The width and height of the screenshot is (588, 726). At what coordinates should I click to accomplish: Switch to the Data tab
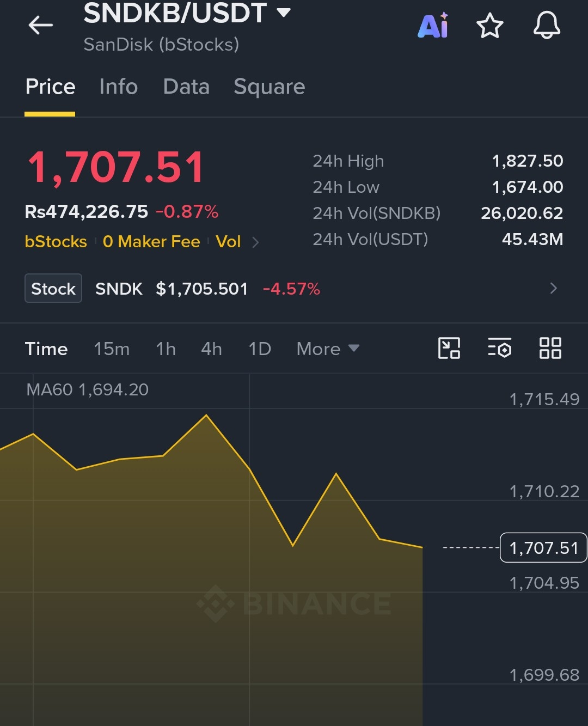pos(186,87)
